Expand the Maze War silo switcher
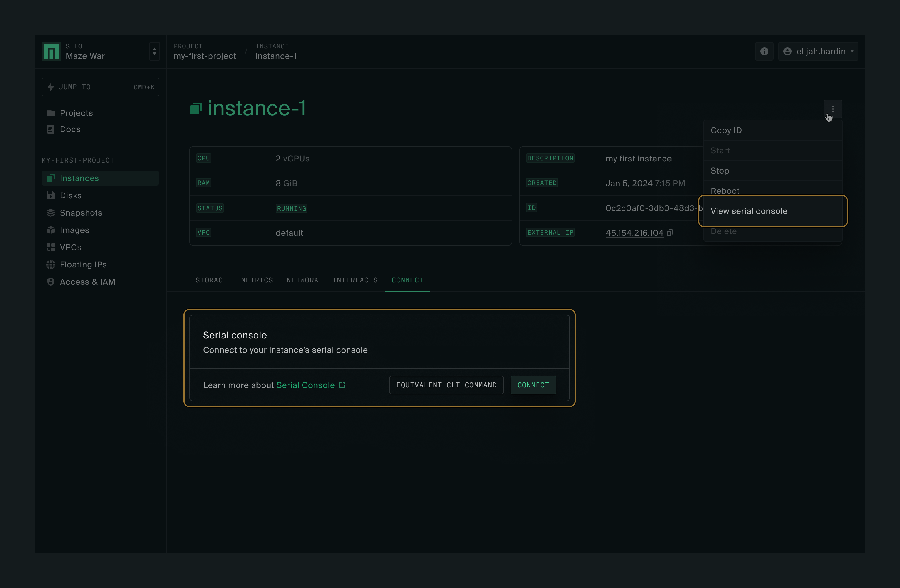This screenshot has width=900, height=588. coord(154,51)
